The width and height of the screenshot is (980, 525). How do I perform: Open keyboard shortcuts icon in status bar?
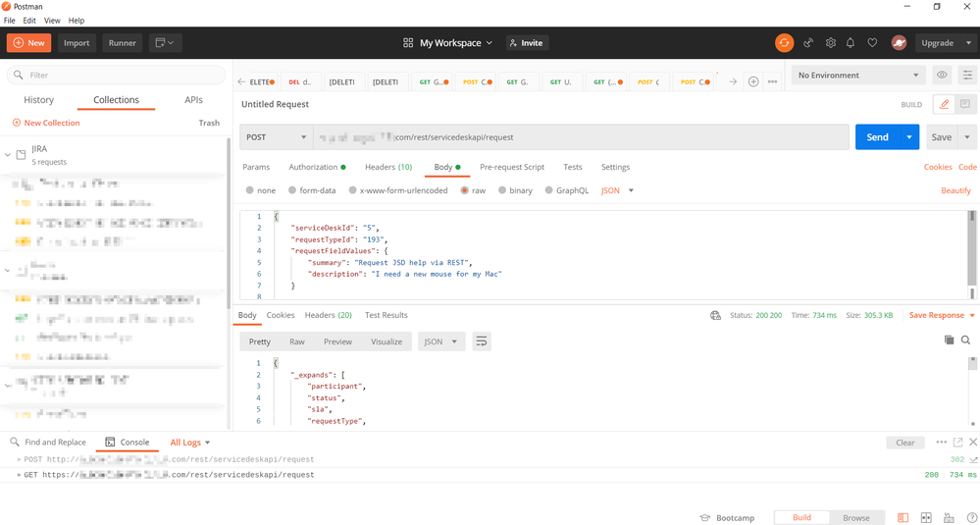[950, 517]
